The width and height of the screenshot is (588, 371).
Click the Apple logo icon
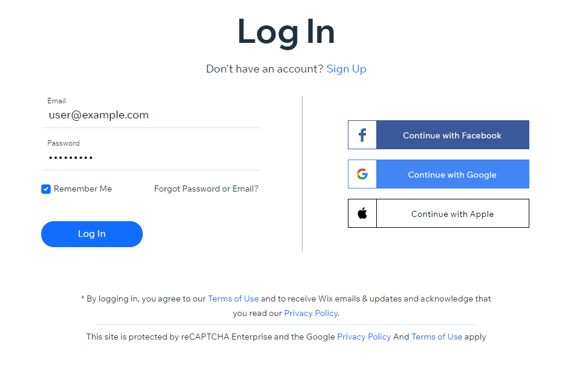(x=362, y=213)
